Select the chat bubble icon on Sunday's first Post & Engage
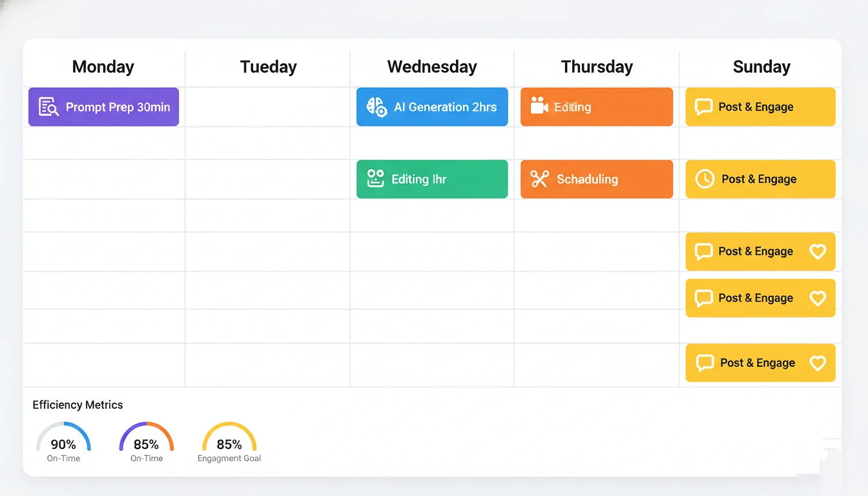The height and width of the screenshot is (496, 868). click(705, 107)
